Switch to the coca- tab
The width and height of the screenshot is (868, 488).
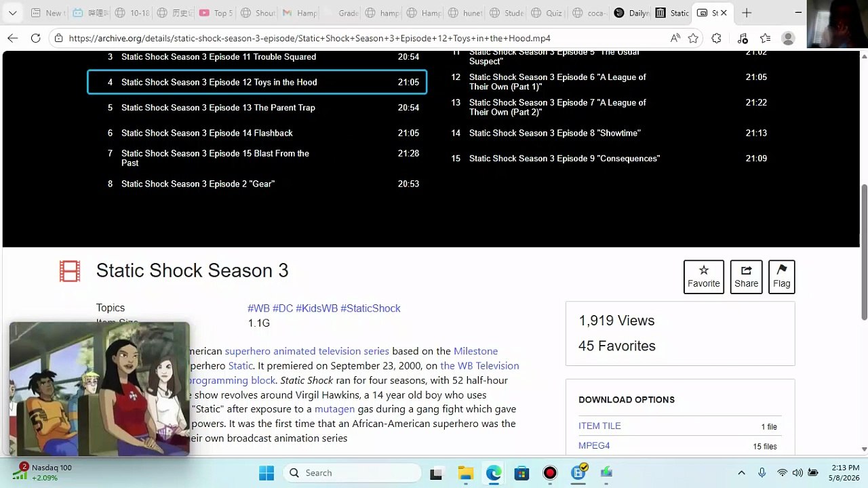pos(588,13)
